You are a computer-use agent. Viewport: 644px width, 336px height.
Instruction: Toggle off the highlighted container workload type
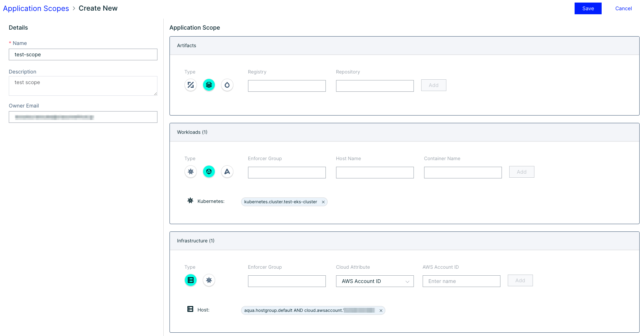[209, 171]
